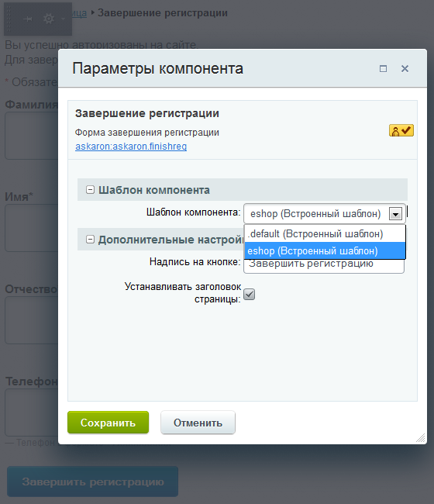Click the Отчество field on background page
Image resolution: width=434 pixels, height=504 pixels.
point(32,320)
